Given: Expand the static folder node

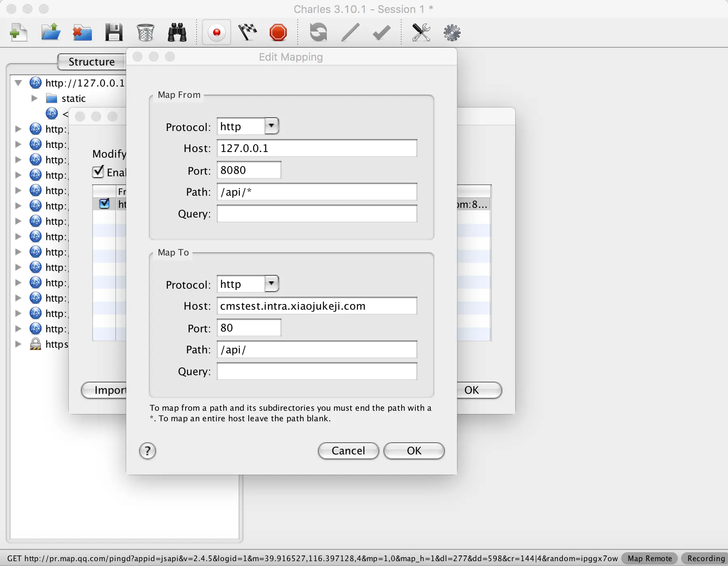Looking at the screenshot, I should tap(35, 98).
